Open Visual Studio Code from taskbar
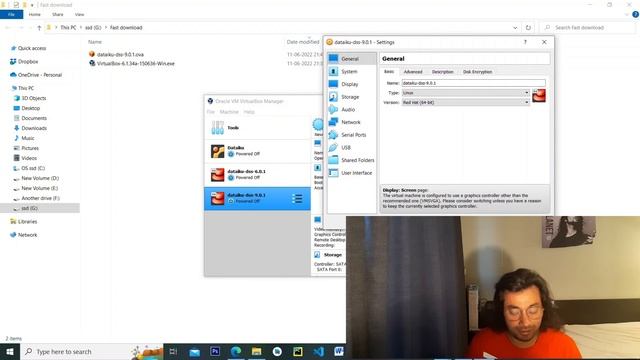This screenshot has height=360, width=640. point(318,351)
